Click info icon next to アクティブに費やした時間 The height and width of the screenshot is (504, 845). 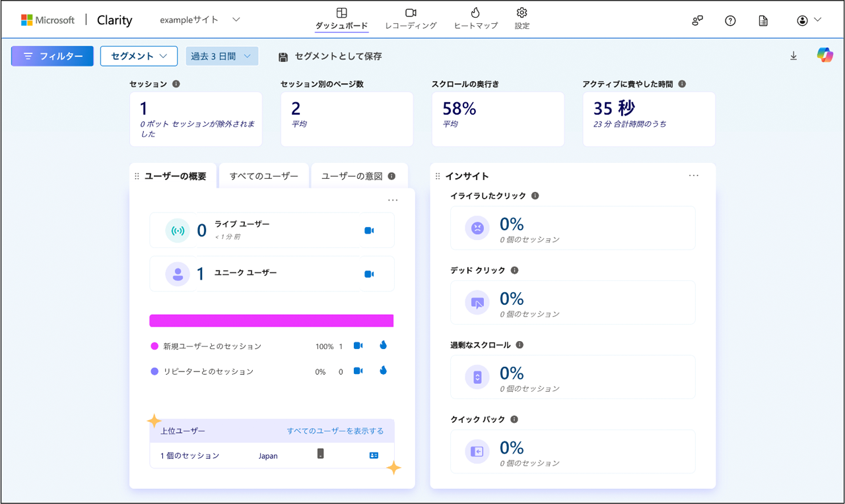coord(682,84)
